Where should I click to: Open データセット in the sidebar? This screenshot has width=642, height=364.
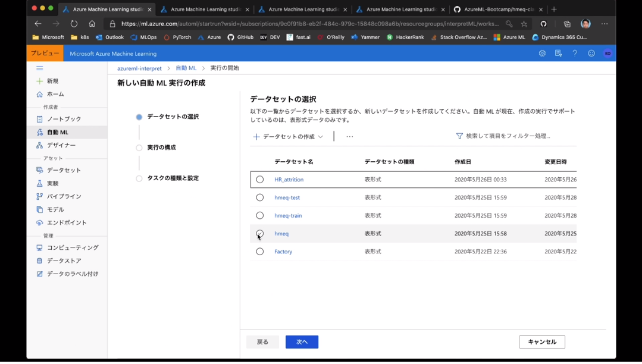coord(58,170)
